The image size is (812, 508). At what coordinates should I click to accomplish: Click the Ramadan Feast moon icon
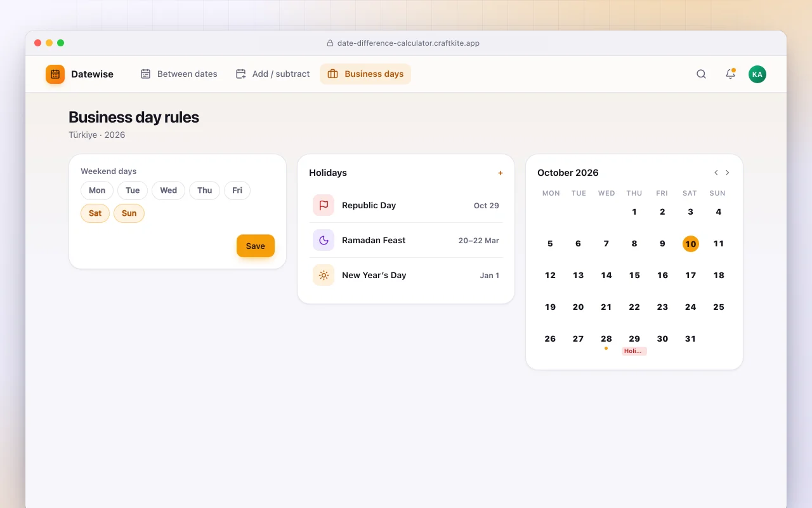tap(324, 240)
